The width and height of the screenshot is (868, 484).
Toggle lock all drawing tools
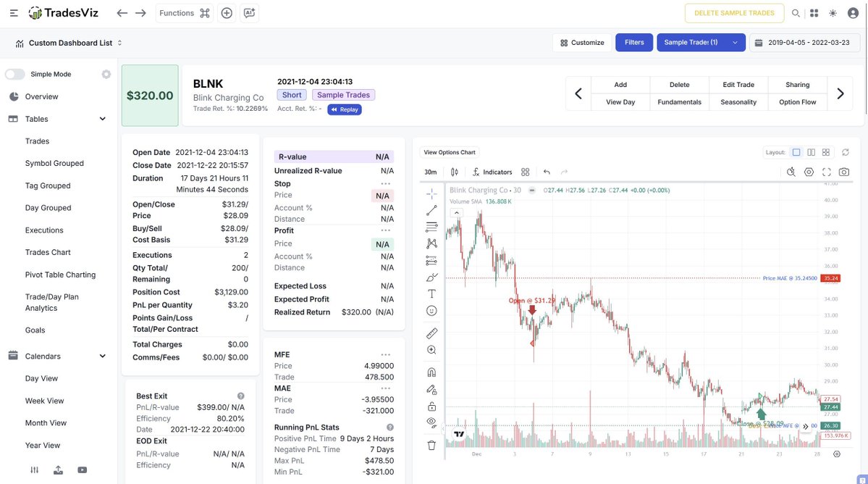431,406
